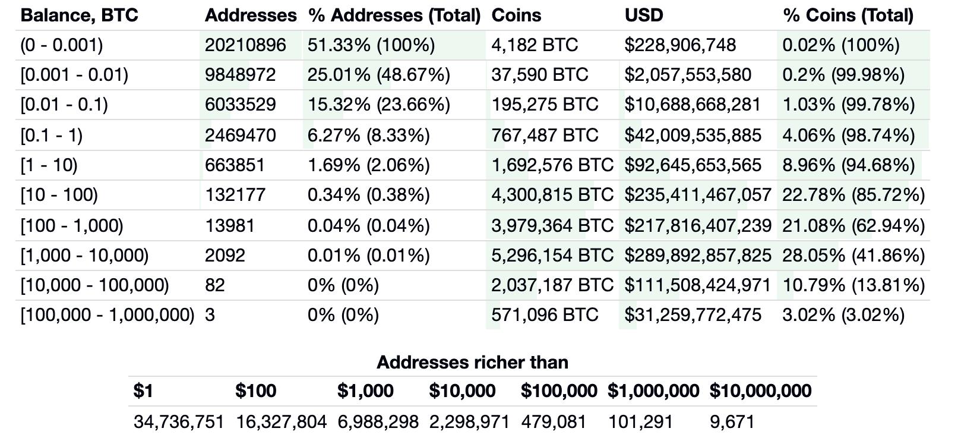Screen dimensions: 980x447
Task: Click the $10,000,000 threshold header
Action: (760, 391)
